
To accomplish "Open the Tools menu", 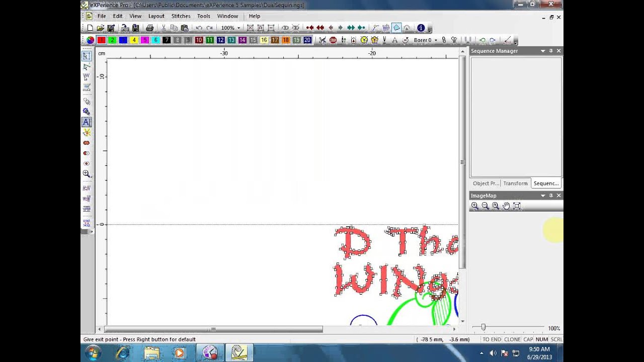I will (x=204, y=16).
